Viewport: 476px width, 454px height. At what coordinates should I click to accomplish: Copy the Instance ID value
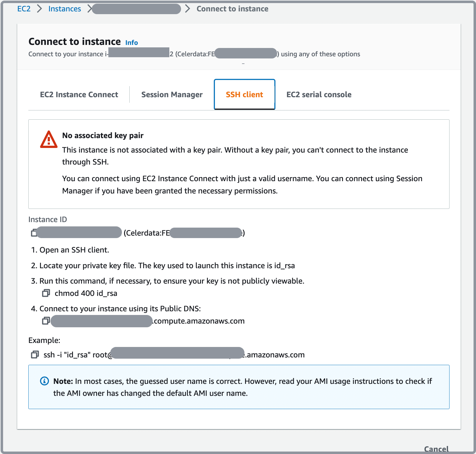click(x=34, y=233)
